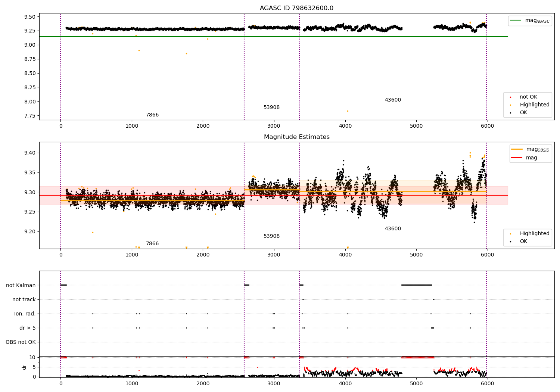Screen dimensions: 560x392
Task: Click the 'not Kalman' row label
Action: tap(21, 286)
